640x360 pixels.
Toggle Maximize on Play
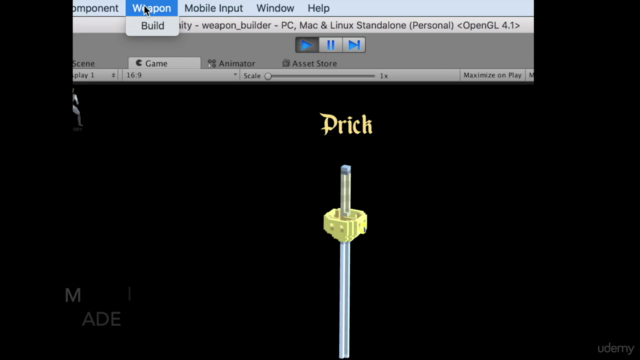pyautogui.click(x=492, y=75)
